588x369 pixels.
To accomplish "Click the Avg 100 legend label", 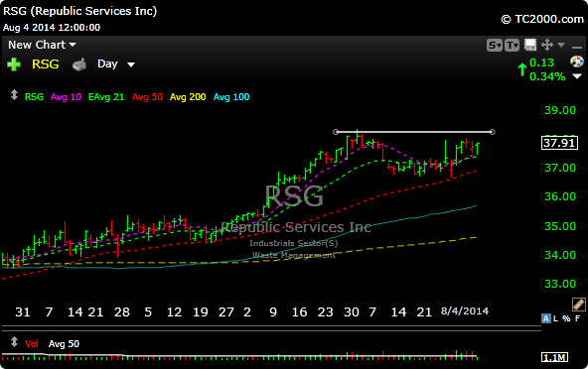I will pyautogui.click(x=231, y=97).
